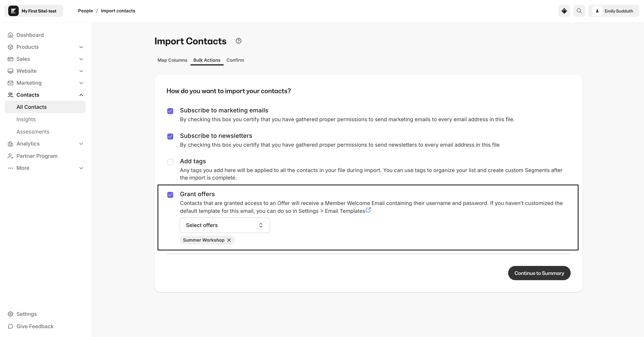Viewport: 644px width, 337px height.
Task: Disable Subscribe to newsletters
Action: (170, 136)
